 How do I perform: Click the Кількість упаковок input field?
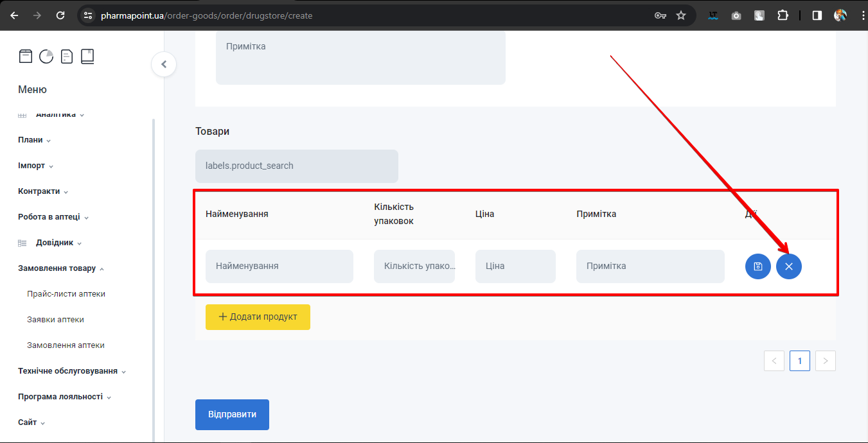[x=414, y=266]
